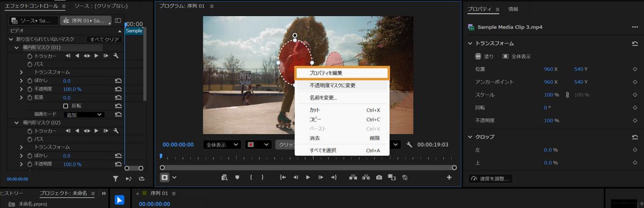Go to In point in Program monitor
This screenshot has height=208, width=644.
(x=282, y=177)
